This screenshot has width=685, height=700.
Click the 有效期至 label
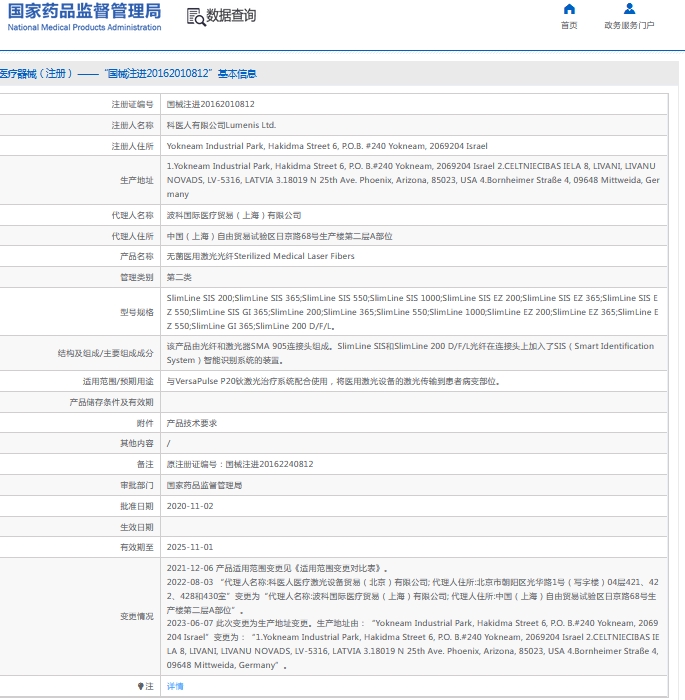click(x=137, y=547)
